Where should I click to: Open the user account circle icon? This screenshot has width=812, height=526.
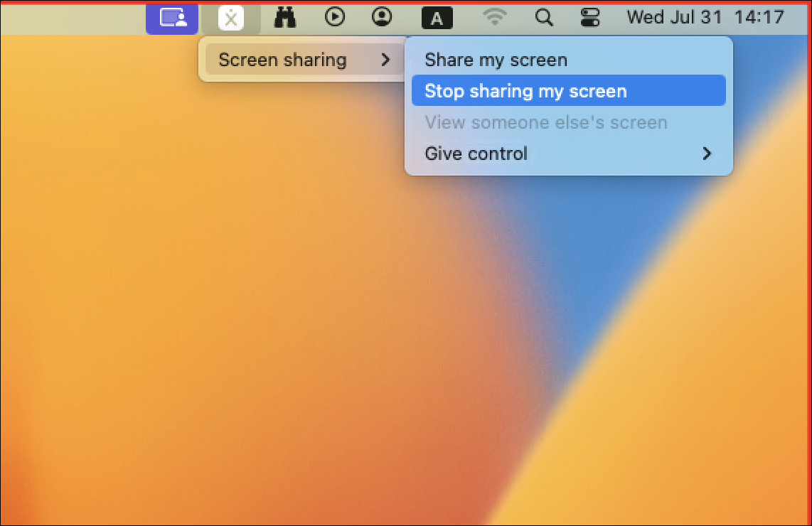(x=382, y=17)
